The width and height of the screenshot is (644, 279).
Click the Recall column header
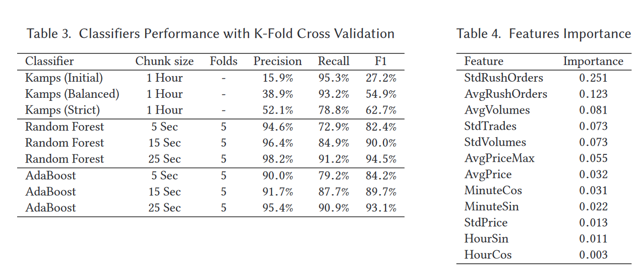tap(333, 62)
